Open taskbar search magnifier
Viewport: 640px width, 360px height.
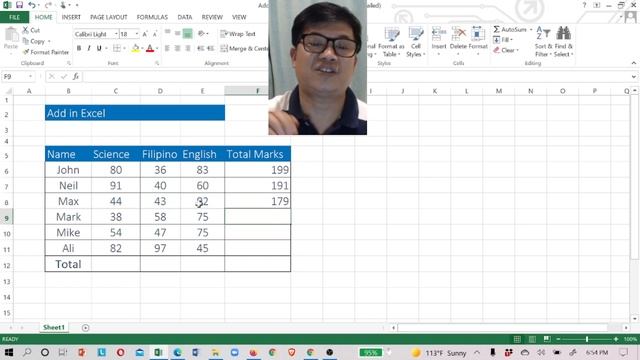pos(27,352)
